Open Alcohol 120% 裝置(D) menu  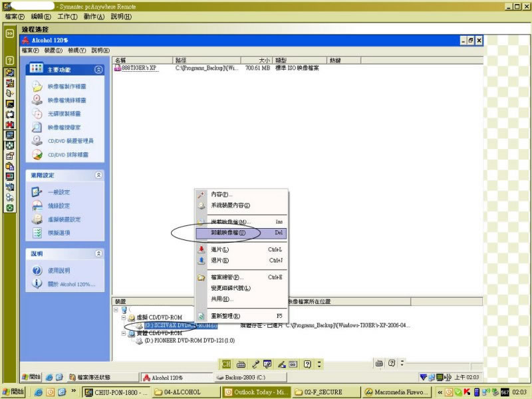pyautogui.click(x=53, y=51)
